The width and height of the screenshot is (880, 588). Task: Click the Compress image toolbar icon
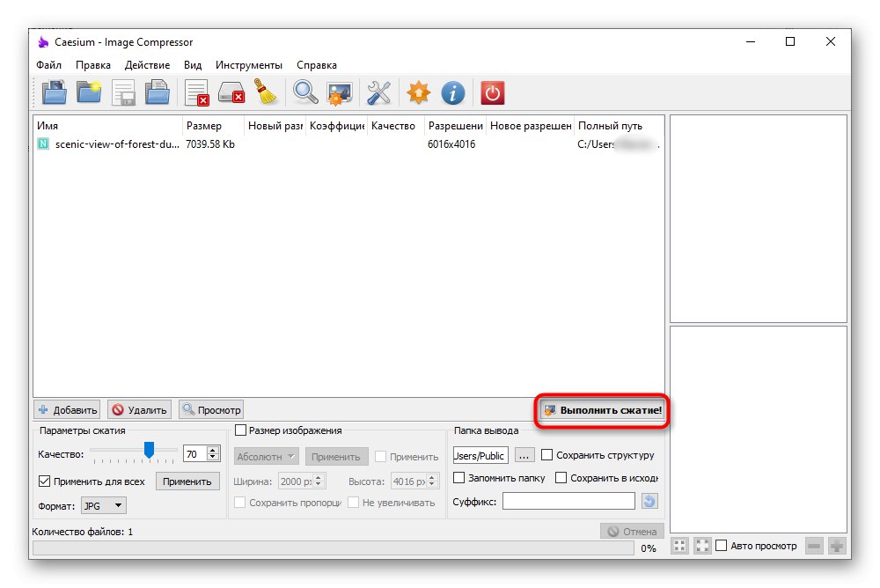pos(340,92)
